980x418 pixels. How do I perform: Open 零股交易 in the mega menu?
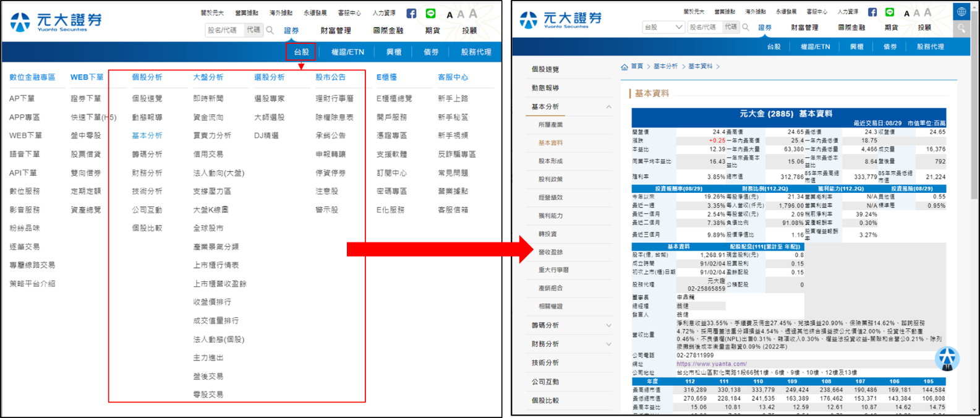208,395
